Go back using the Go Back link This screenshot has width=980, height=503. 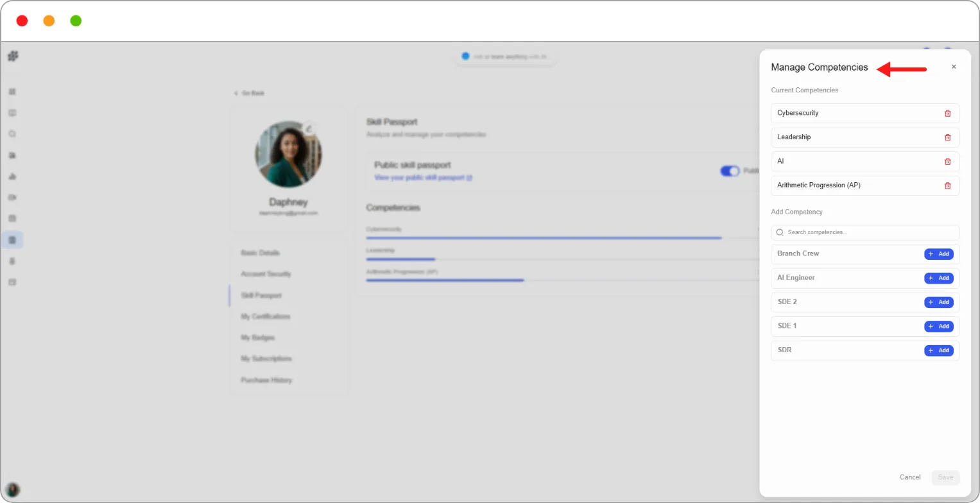click(x=249, y=93)
